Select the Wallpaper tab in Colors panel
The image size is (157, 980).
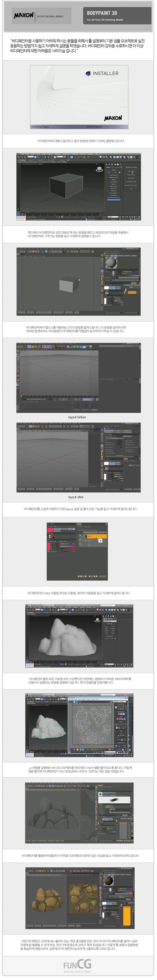pos(57,531)
